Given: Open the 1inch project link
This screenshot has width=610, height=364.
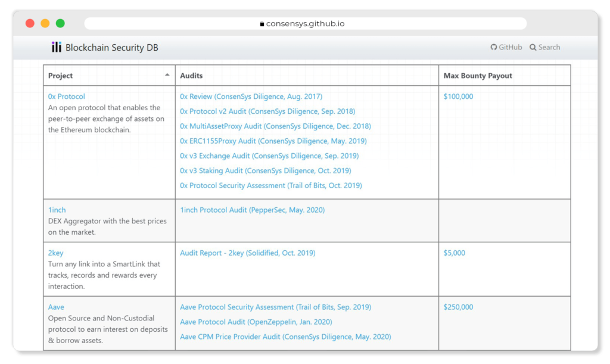Looking at the screenshot, I should pyautogui.click(x=57, y=210).
